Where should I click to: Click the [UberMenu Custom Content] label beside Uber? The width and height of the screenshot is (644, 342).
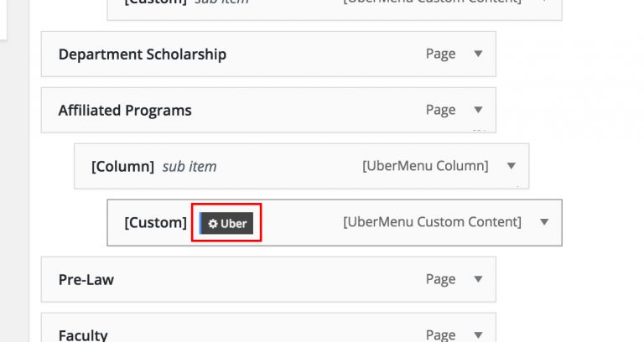tap(432, 222)
